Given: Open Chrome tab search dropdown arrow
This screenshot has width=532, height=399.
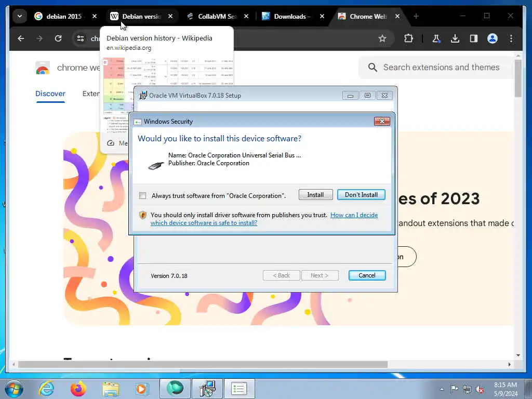Looking at the screenshot, I should [x=20, y=16].
